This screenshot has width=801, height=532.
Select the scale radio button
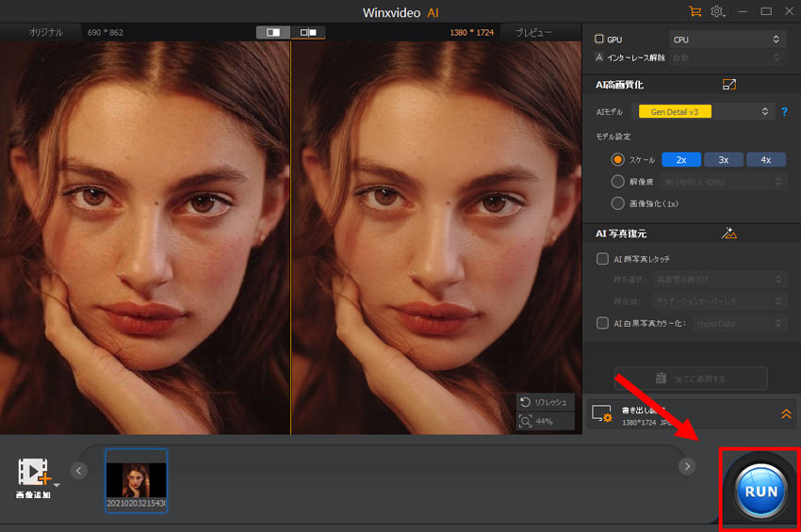pyautogui.click(x=618, y=159)
